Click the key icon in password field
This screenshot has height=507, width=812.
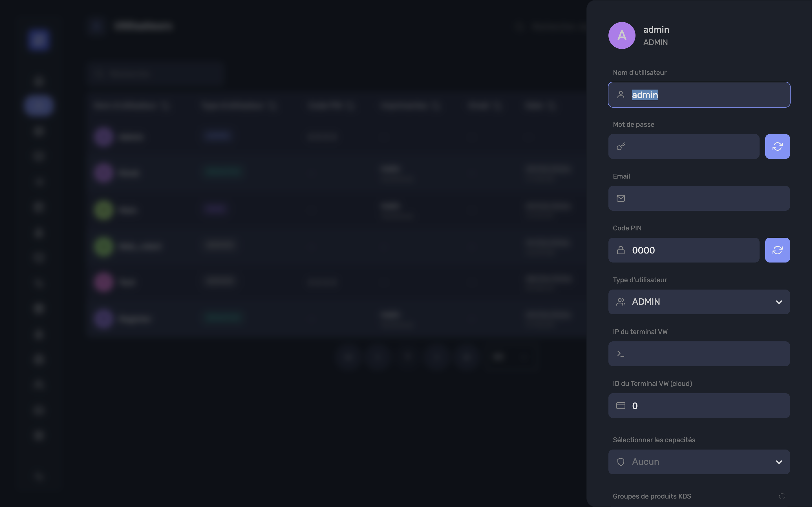pyautogui.click(x=621, y=146)
